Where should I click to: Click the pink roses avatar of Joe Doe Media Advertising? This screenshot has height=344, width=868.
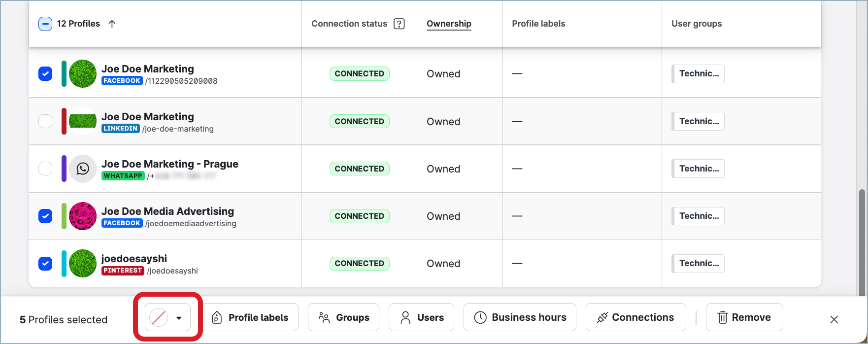click(x=83, y=216)
